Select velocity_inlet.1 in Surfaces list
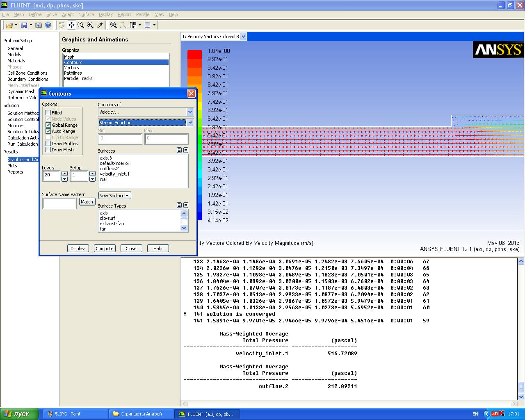 click(115, 174)
